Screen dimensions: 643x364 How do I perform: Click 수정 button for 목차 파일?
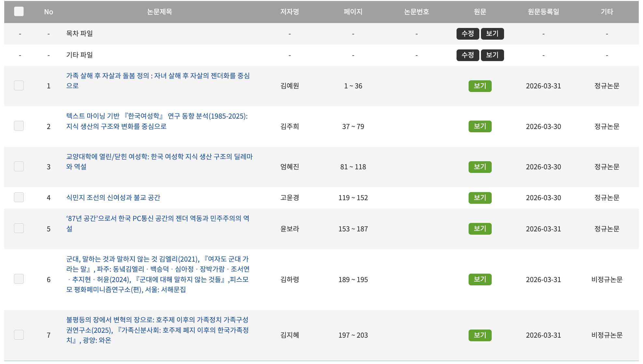coord(468,34)
